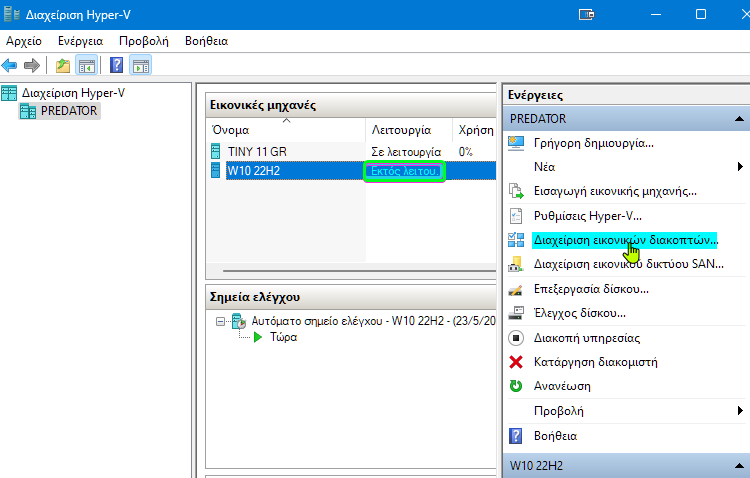The height and width of the screenshot is (478, 750).
Task: Open the Βοήθεια menu in menu bar
Action: 207,41
